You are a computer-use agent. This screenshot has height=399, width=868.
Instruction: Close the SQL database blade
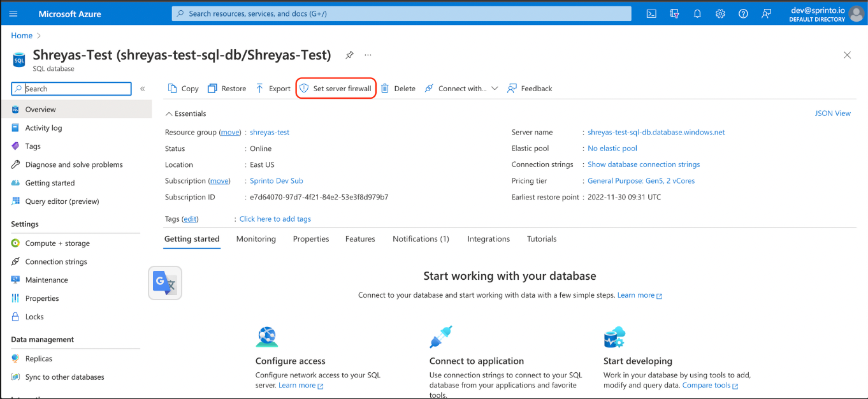847,55
